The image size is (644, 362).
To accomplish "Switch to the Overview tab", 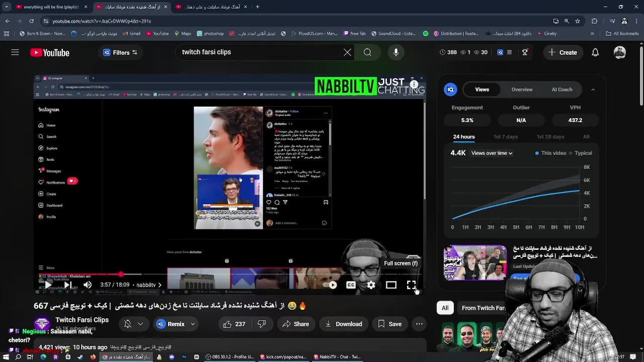I will [522, 89].
